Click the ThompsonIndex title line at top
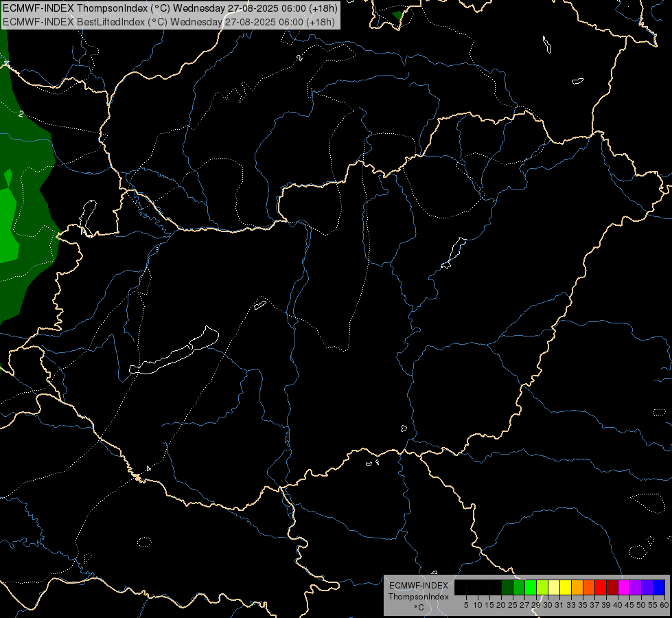672x618 pixels. (170, 8)
